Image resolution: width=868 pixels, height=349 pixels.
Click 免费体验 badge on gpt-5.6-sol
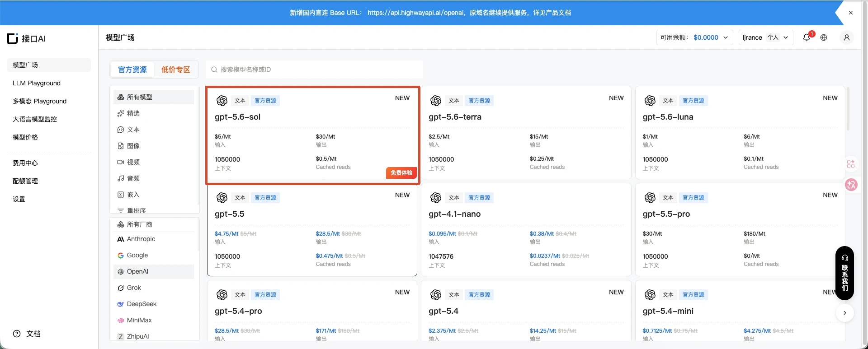click(x=401, y=173)
